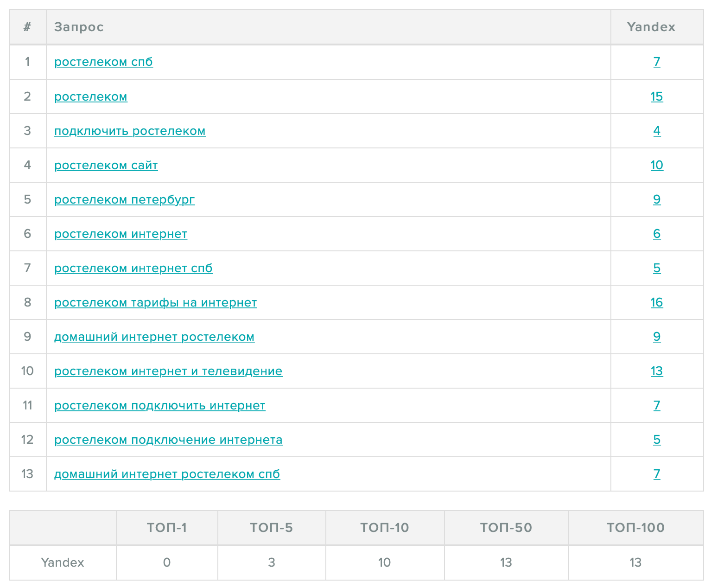Viewport: 711px width, 588px height.
Task: Click Yandex position 5 for 'ростелеком интернет спб'
Action: 657,268
